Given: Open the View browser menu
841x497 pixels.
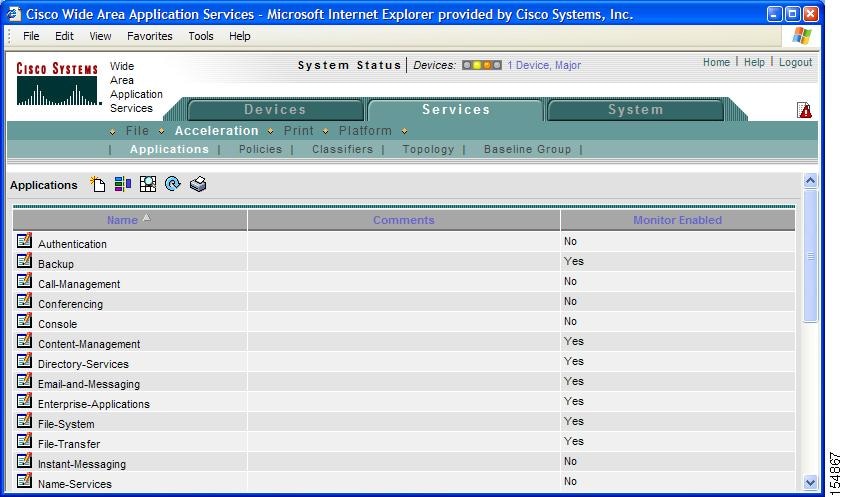Looking at the screenshot, I should (100, 36).
